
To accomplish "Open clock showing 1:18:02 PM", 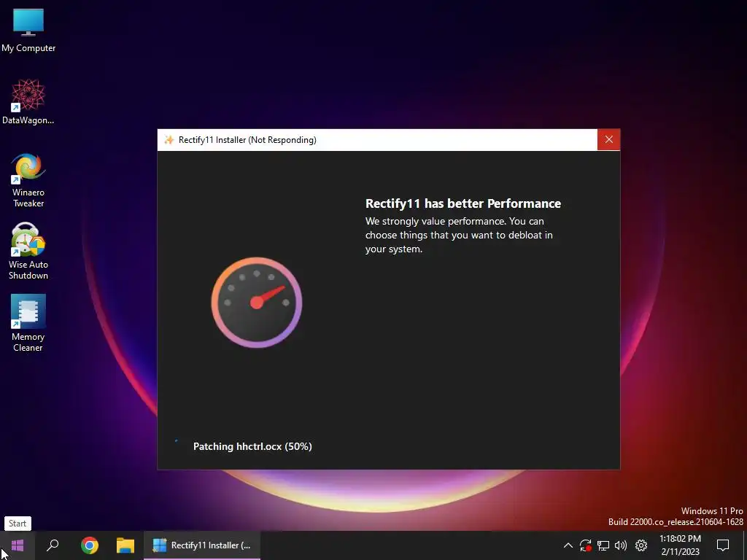I will click(x=680, y=545).
